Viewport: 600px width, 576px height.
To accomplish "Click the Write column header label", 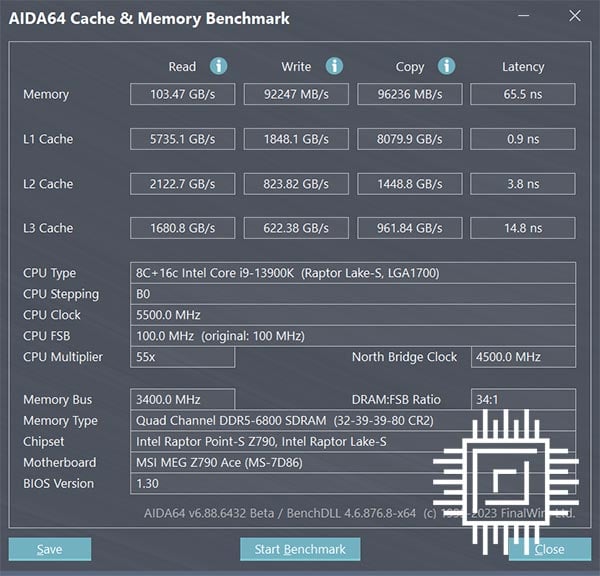I will click(296, 67).
